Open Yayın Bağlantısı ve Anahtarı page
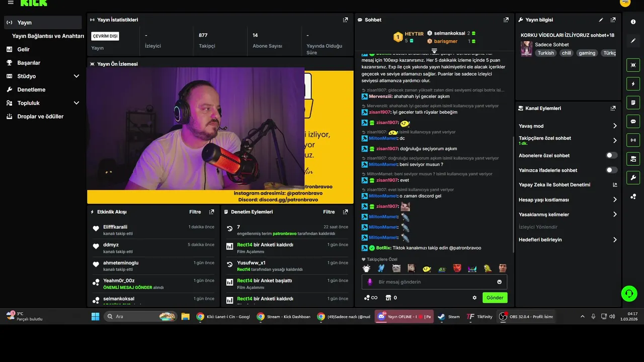The width and height of the screenshot is (644, 362). [48, 36]
